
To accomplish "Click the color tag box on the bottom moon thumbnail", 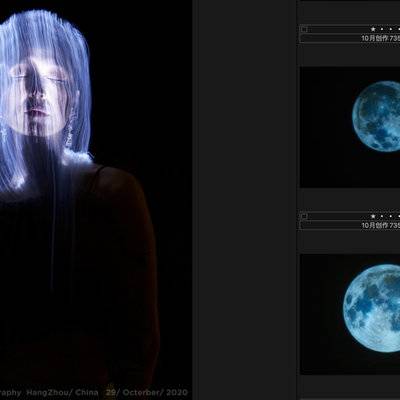I will (304, 217).
